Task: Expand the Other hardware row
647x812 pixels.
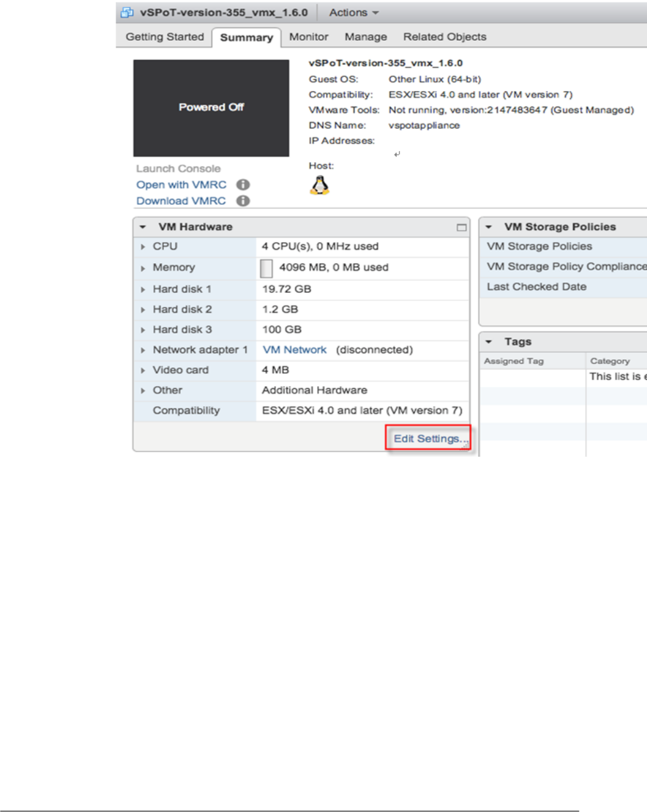Action: pyautogui.click(x=143, y=391)
